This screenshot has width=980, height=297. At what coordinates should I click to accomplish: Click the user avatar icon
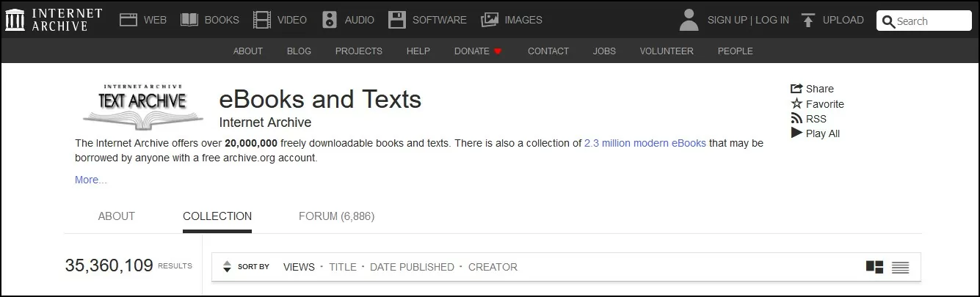pos(689,20)
